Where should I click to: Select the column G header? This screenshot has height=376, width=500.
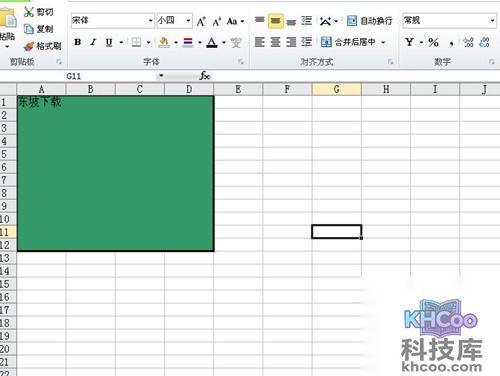point(337,89)
